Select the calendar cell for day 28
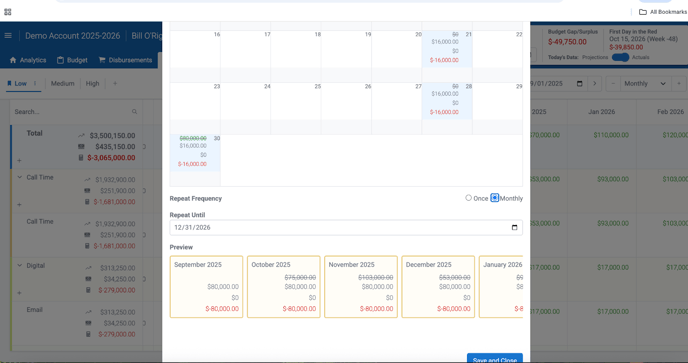Image resolution: width=688 pixels, height=363 pixels. click(447, 101)
